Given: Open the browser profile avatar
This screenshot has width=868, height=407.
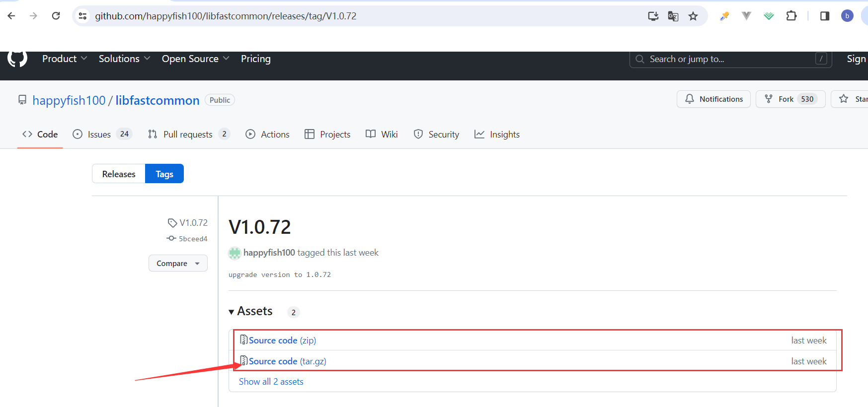Looking at the screenshot, I should click(847, 16).
